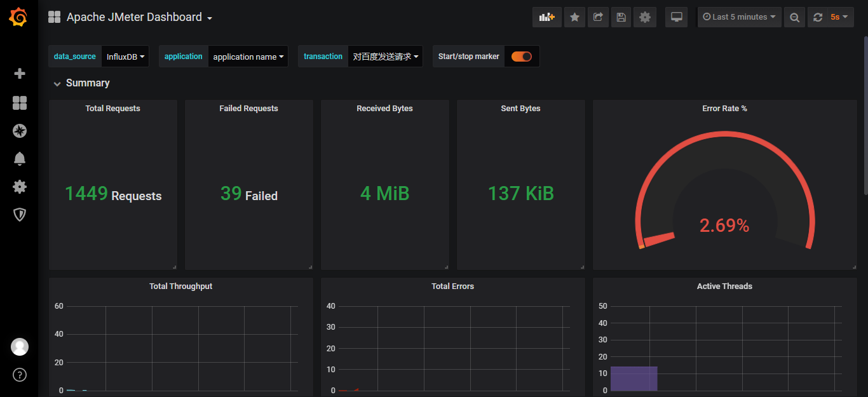Image resolution: width=868 pixels, height=397 pixels.
Task: Click the Error Rate panel resize handle
Action: point(854,267)
